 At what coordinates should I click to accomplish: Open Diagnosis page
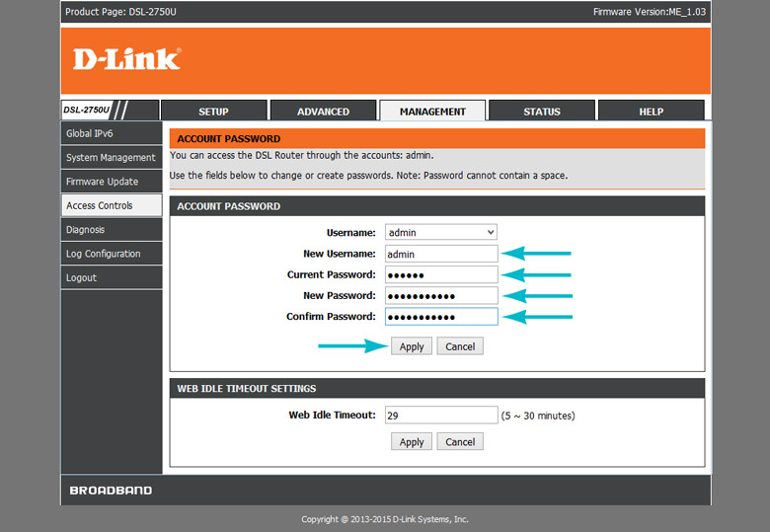point(112,229)
